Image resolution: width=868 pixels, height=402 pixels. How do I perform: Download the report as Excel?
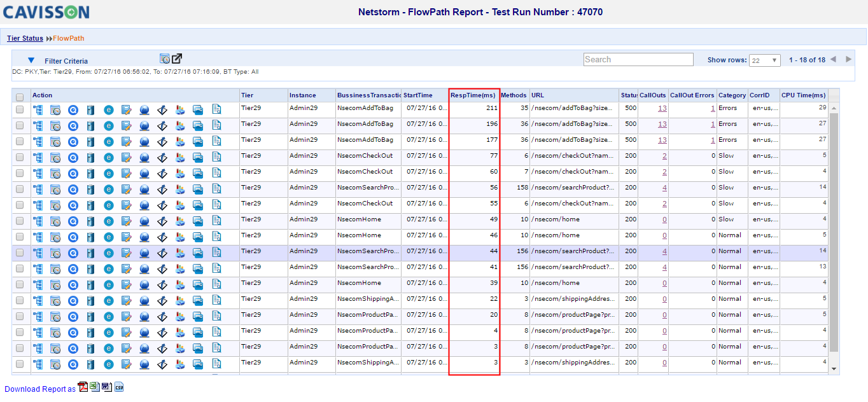coord(95,387)
